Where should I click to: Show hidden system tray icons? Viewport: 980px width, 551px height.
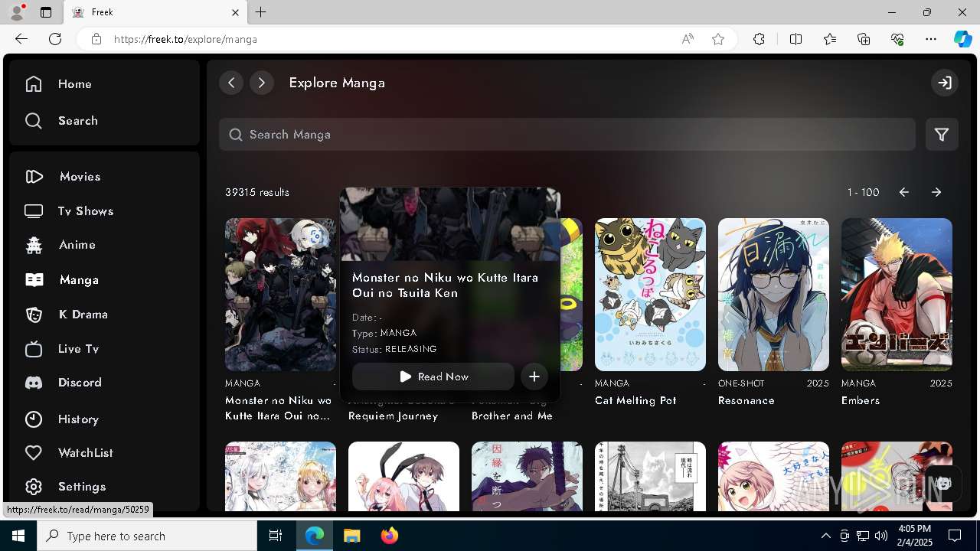coord(825,536)
